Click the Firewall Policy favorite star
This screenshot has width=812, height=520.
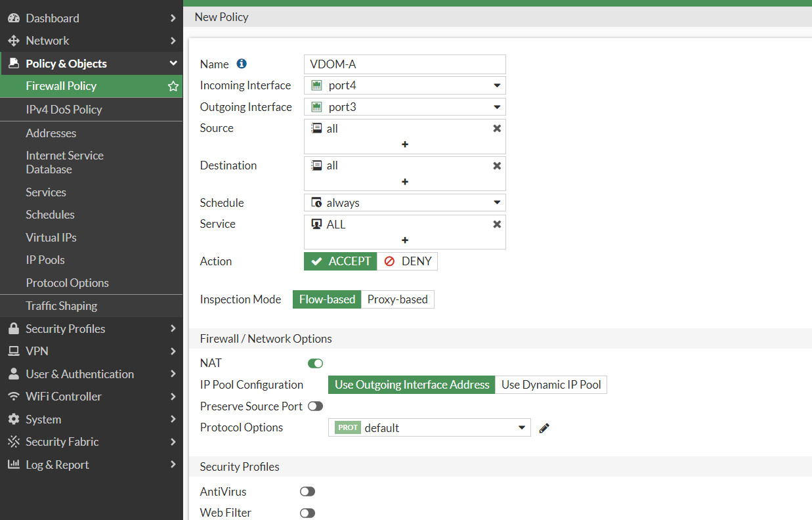pos(172,85)
